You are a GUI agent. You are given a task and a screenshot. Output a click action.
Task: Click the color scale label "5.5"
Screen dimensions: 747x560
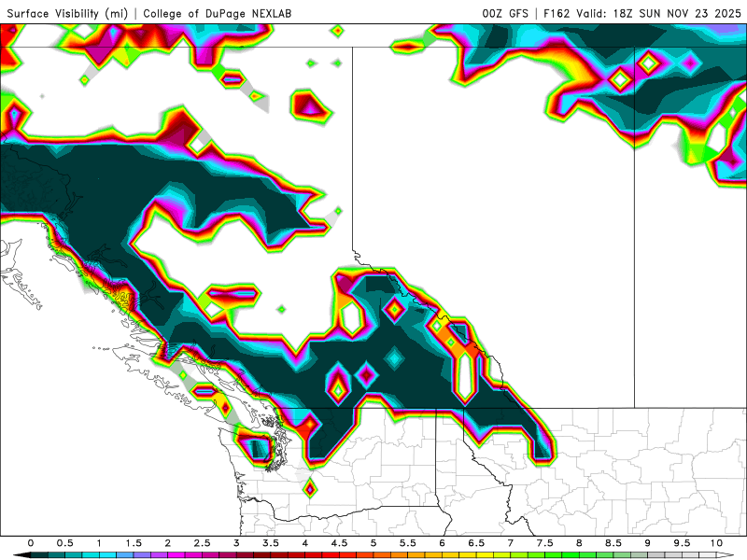(x=408, y=543)
